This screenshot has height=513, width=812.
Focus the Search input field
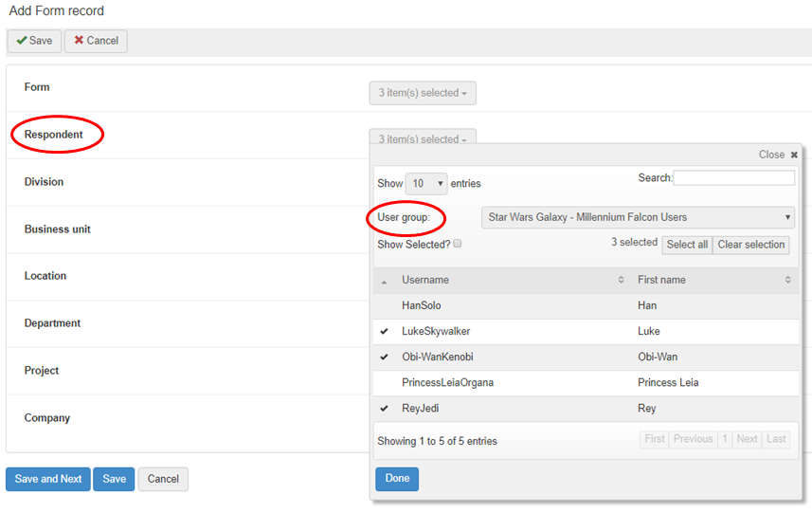coord(733,178)
